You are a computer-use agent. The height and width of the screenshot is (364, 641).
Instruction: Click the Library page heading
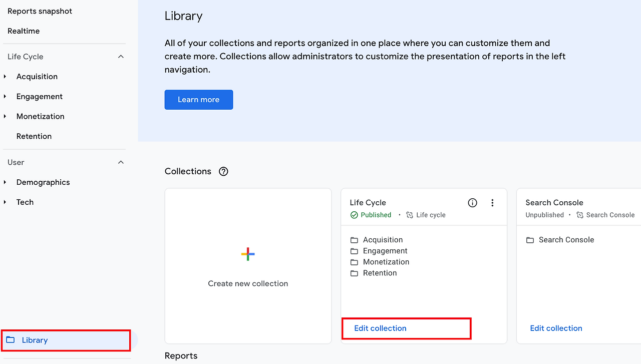184,16
